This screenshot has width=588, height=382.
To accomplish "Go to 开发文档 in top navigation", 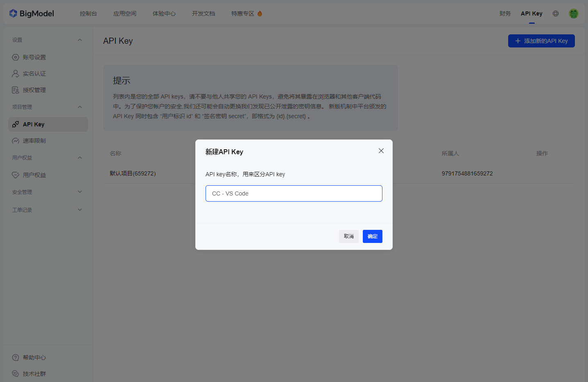I will pyautogui.click(x=203, y=13).
